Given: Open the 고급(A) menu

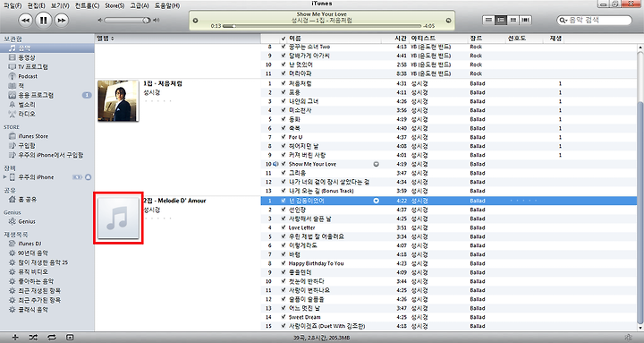Looking at the screenshot, I should [x=140, y=5].
